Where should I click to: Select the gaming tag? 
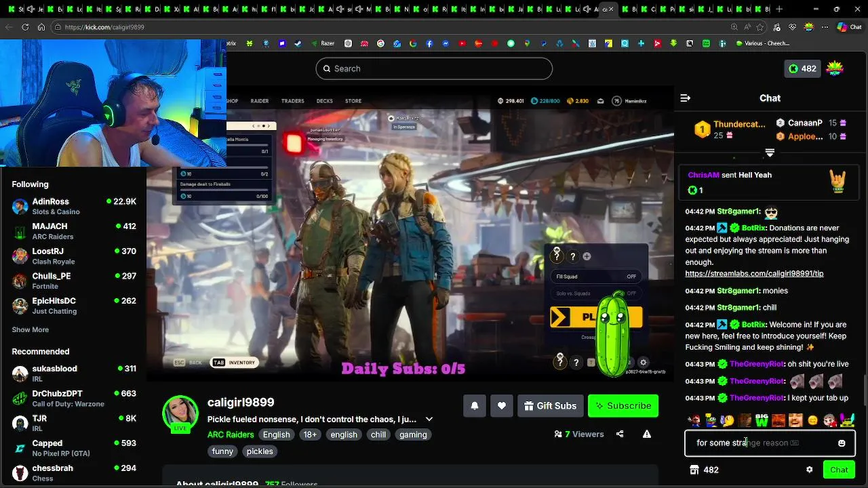click(413, 435)
